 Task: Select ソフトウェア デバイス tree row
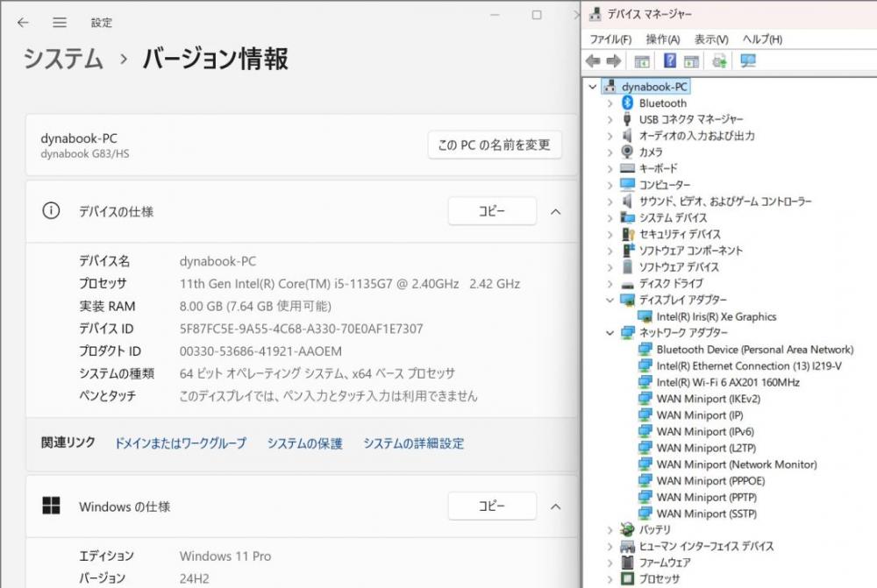679,266
